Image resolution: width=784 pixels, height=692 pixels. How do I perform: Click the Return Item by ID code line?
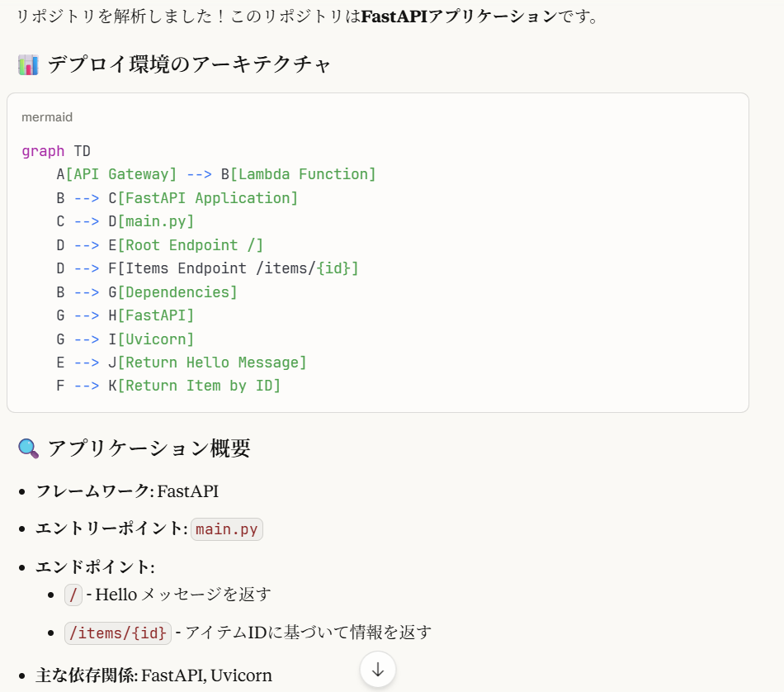point(168,386)
